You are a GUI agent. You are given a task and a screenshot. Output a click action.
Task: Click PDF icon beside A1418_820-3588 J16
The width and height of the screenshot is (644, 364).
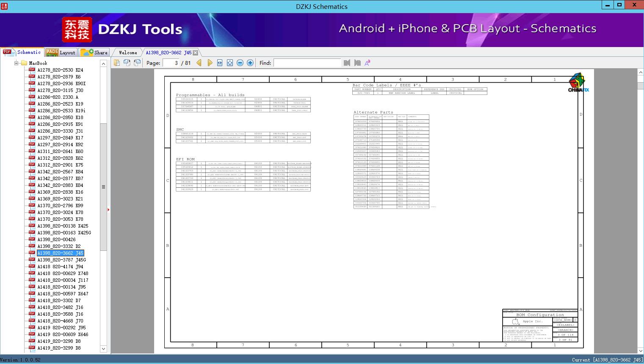(x=32, y=314)
